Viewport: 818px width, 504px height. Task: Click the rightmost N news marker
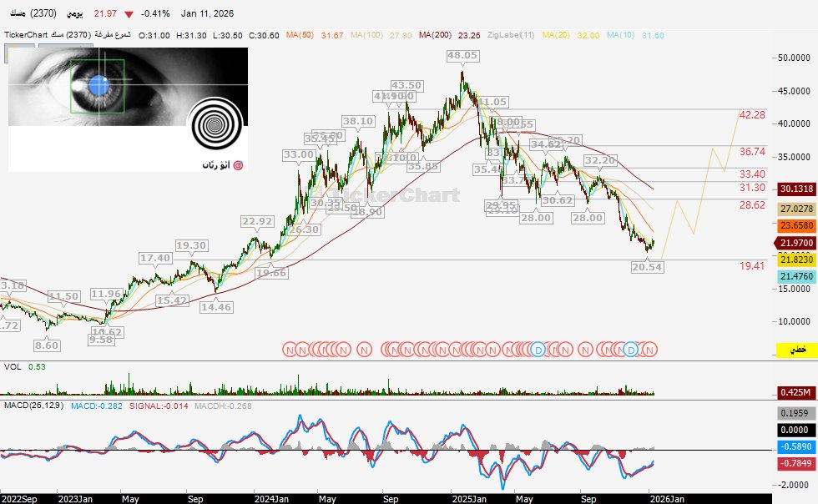click(650, 349)
